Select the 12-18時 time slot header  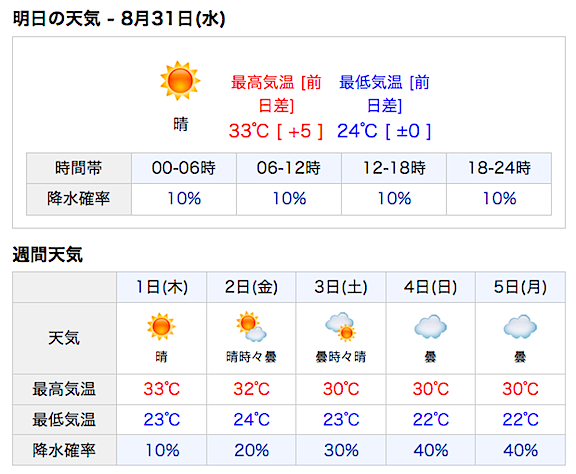pos(394,168)
